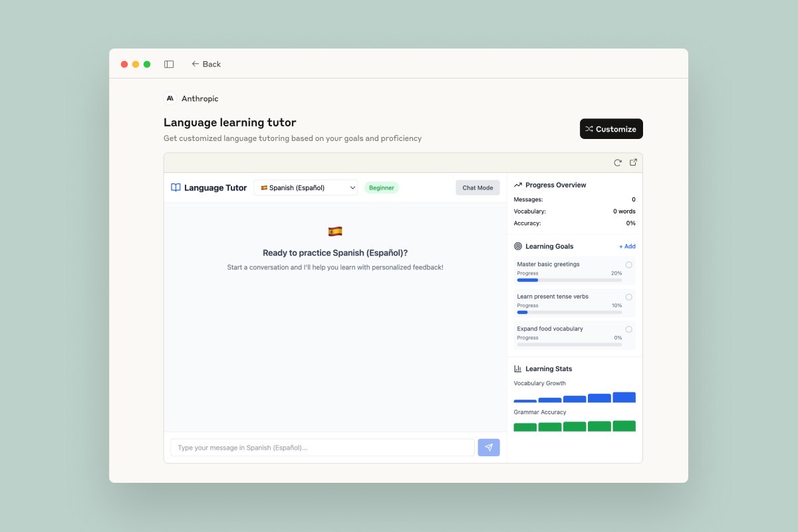Click the Spanish flag emoji
This screenshot has height=532, width=798.
335,231
